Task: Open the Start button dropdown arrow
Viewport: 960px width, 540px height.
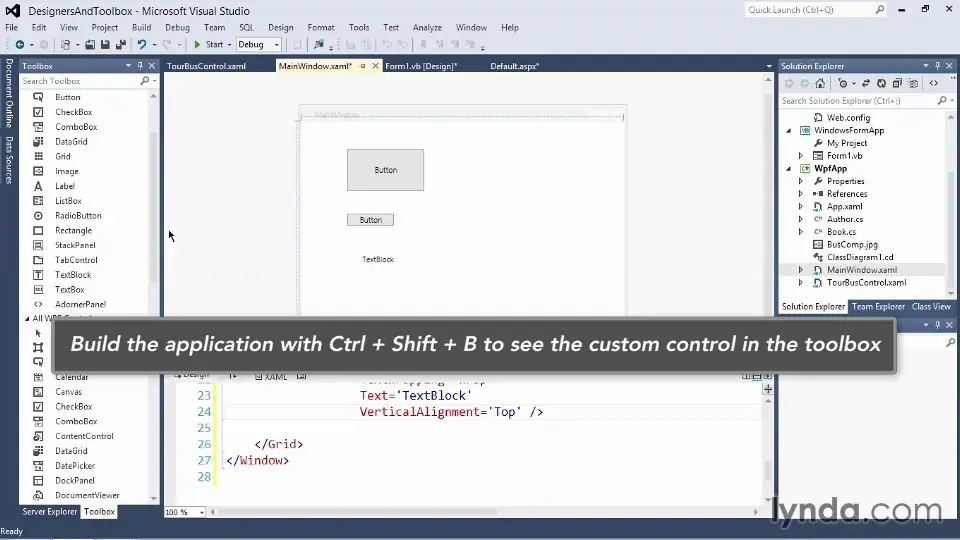Action: [230, 45]
